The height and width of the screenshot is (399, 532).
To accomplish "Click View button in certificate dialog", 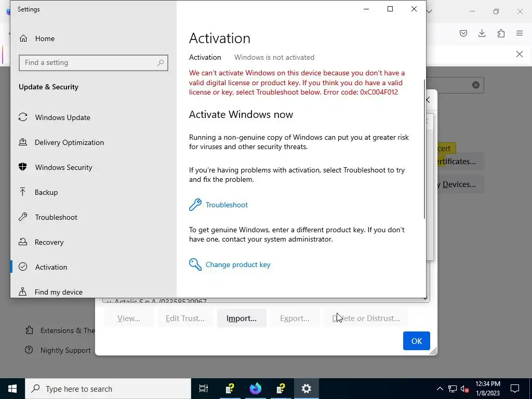I will click(x=129, y=318).
